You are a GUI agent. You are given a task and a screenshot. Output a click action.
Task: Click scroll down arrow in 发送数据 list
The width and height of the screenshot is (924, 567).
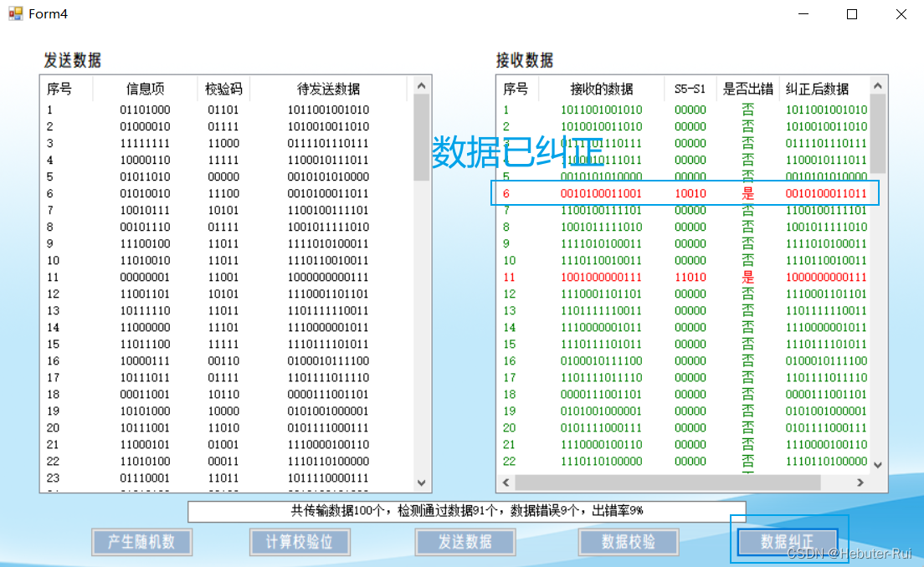pos(421,483)
